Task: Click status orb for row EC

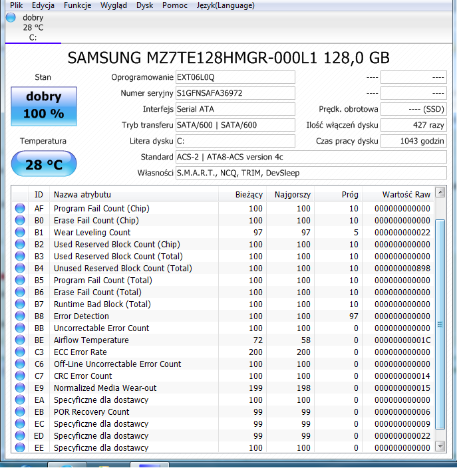Action: tap(20, 423)
